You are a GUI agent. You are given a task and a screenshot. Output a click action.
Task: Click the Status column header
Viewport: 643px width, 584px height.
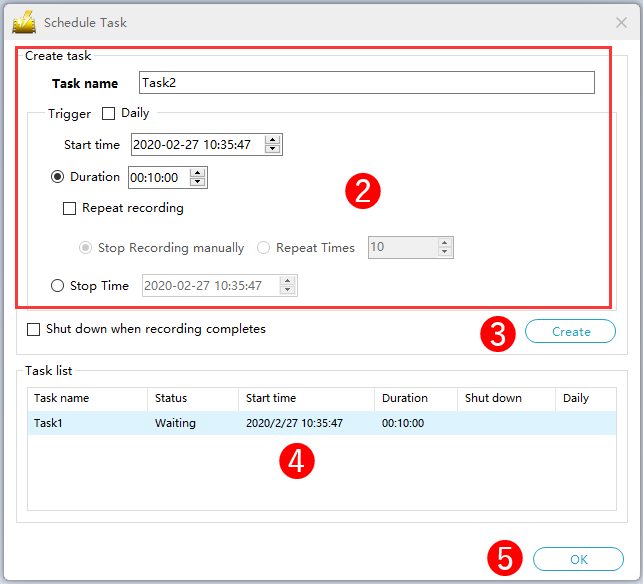[x=193, y=398]
